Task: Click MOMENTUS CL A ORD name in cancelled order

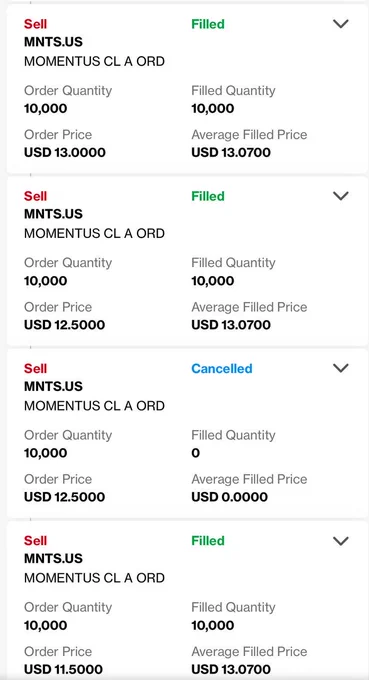Action: [x=94, y=406]
